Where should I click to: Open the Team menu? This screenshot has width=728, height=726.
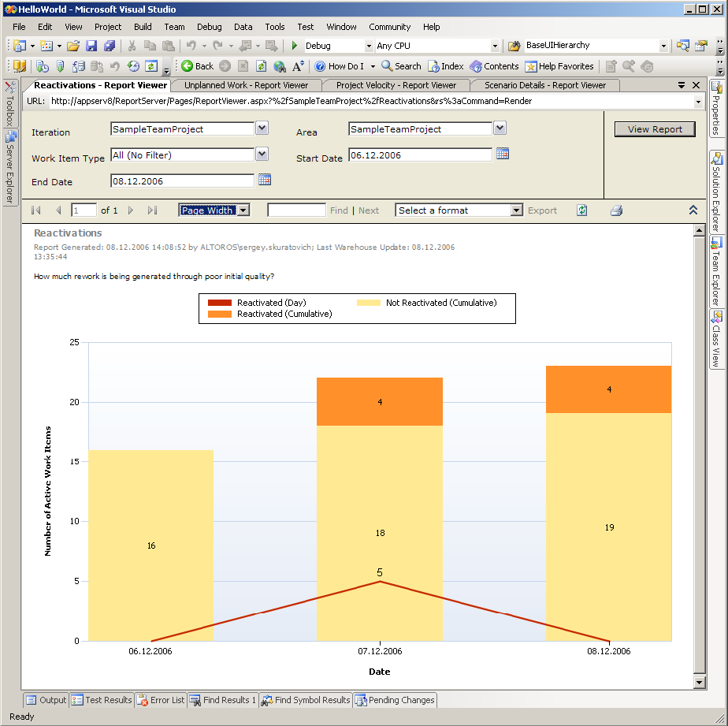click(174, 27)
